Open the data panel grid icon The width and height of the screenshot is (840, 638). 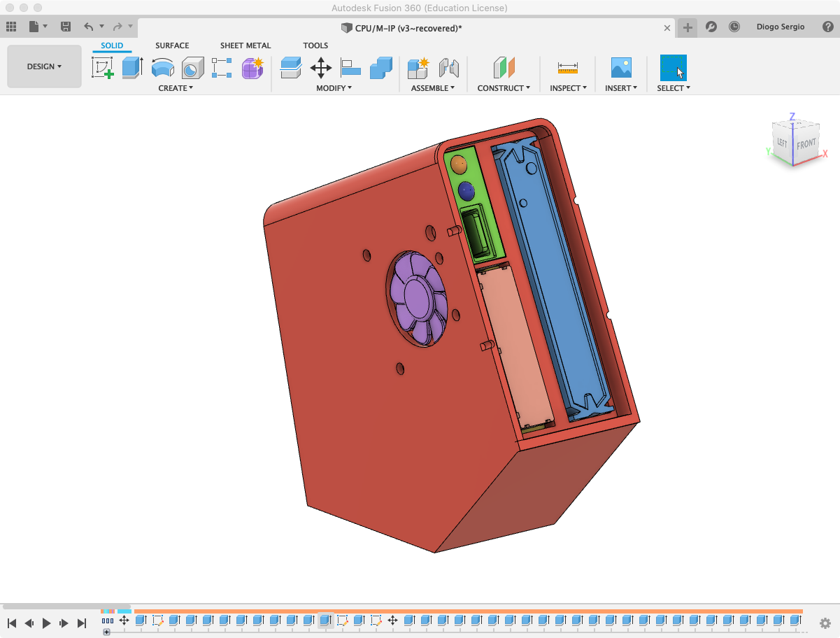[11, 27]
